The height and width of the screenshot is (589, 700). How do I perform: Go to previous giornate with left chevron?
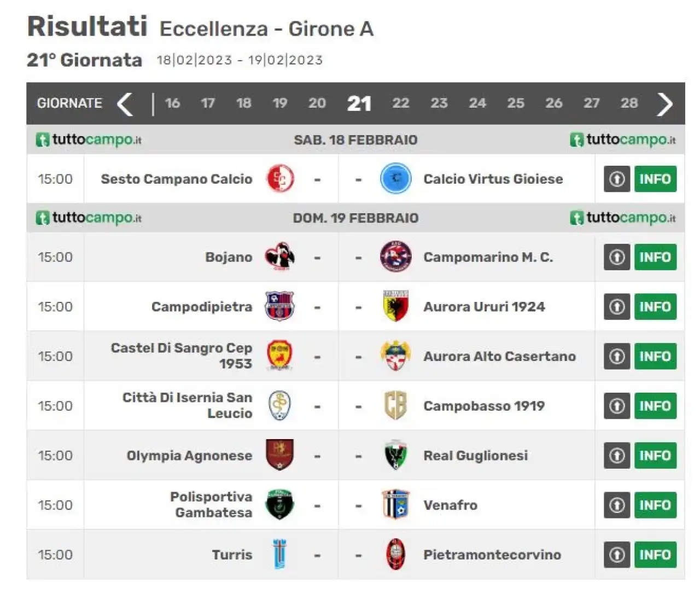point(125,104)
